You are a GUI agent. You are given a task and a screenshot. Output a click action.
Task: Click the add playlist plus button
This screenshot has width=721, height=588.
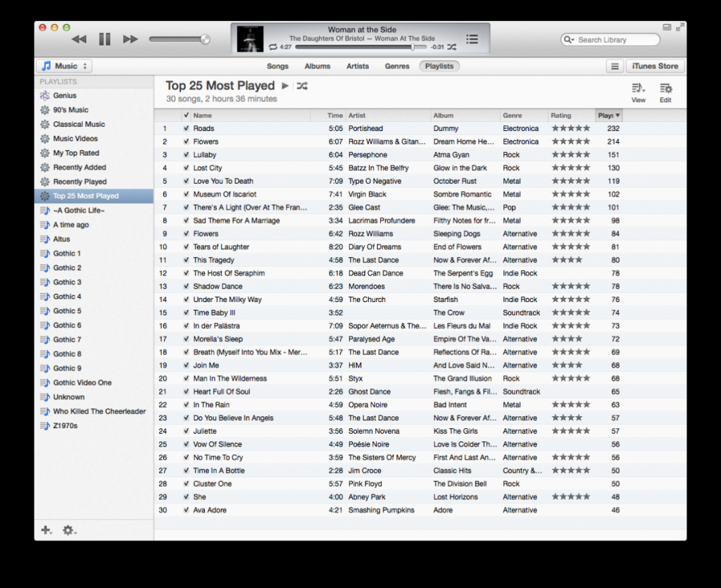[x=46, y=530]
